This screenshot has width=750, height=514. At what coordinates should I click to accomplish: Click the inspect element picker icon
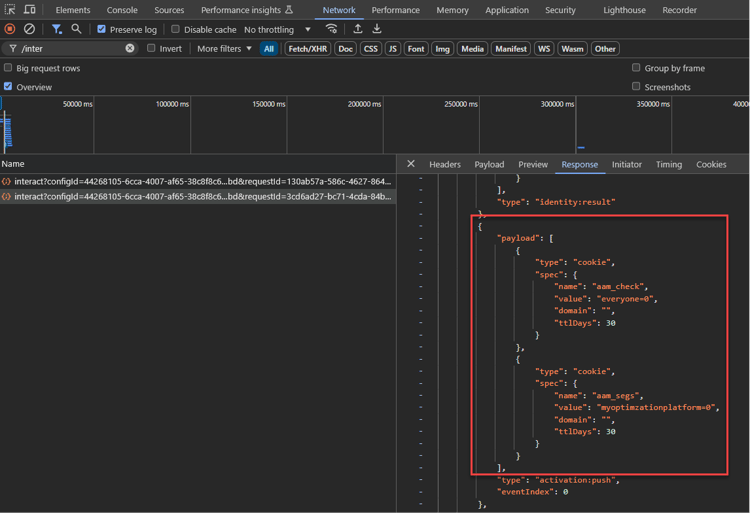(x=10, y=10)
